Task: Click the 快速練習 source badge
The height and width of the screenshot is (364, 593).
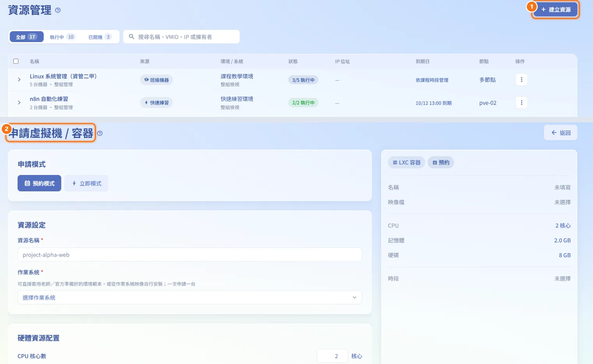Action: tap(156, 102)
